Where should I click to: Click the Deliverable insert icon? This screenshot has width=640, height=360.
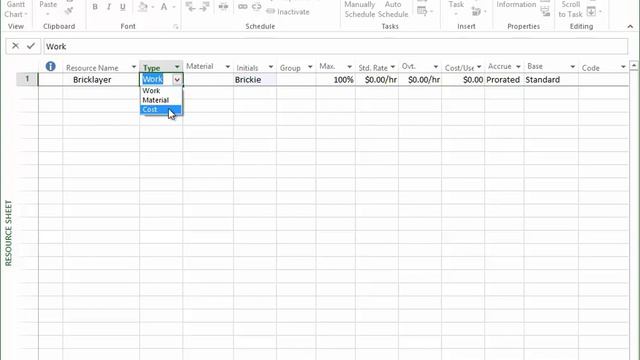476,12
